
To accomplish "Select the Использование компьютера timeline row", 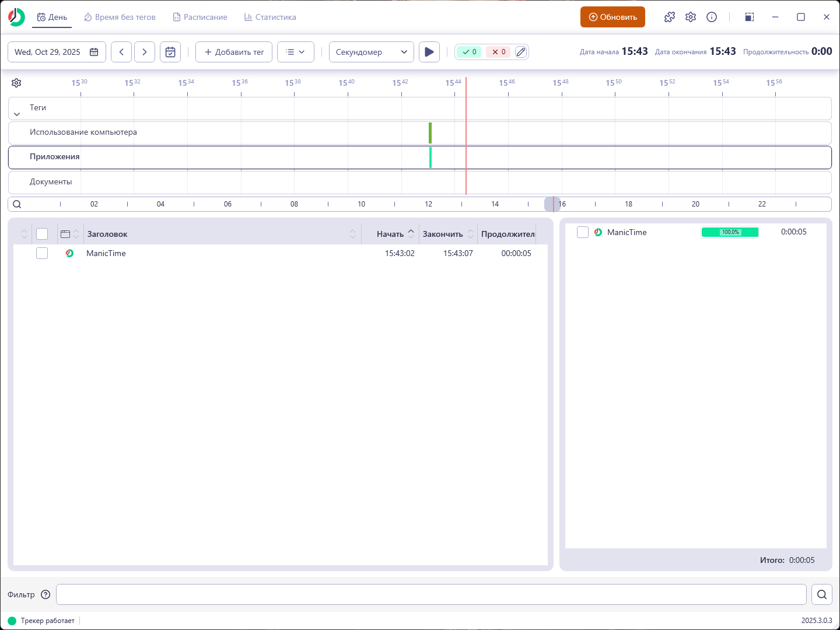I will (x=420, y=133).
